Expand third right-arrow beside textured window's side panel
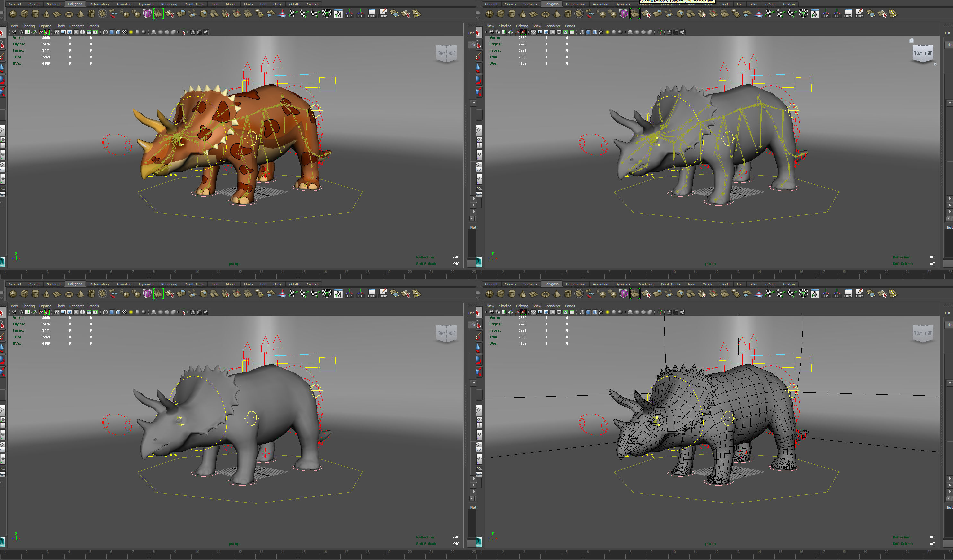Screen dimensions: 953x560 (x=474, y=211)
